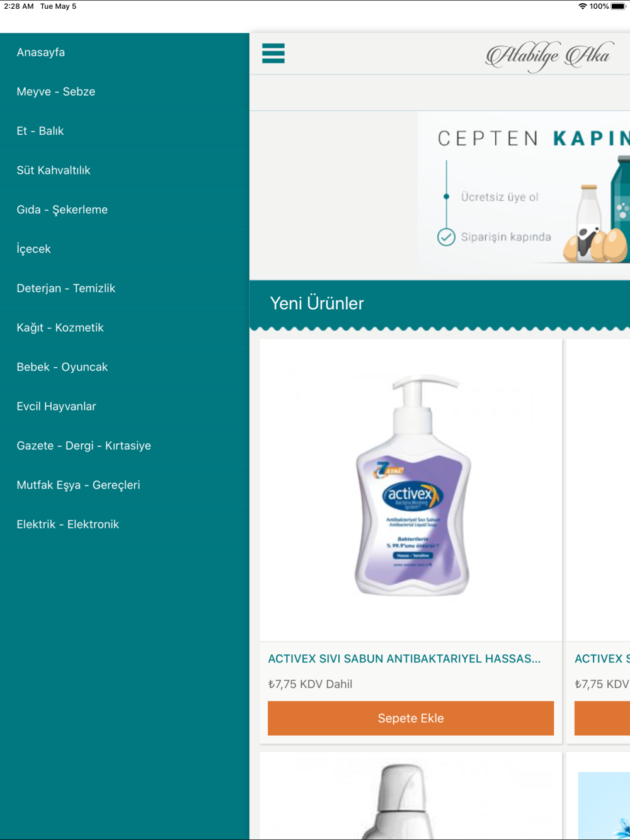
Task: Open İçecek category
Action: point(125,249)
